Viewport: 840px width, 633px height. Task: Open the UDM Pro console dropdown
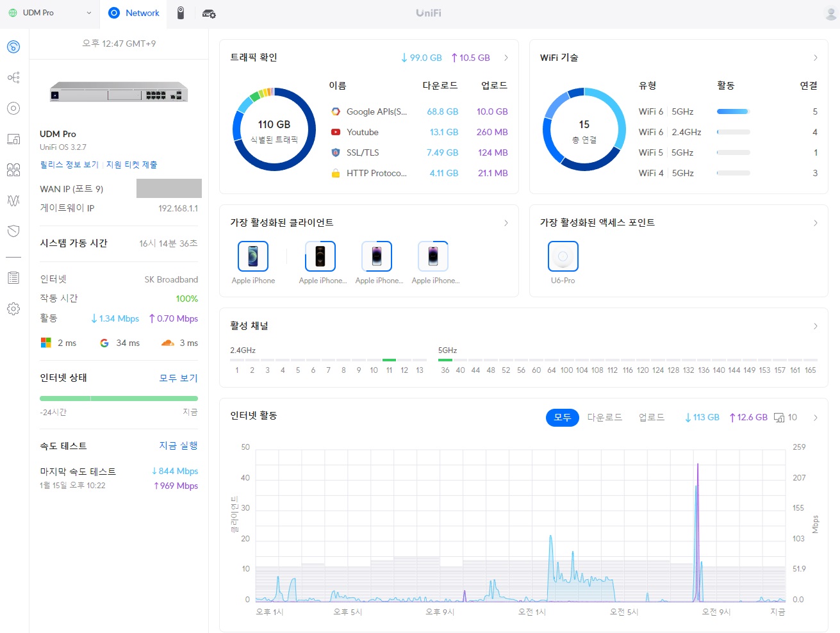pyautogui.click(x=49, y=13)
